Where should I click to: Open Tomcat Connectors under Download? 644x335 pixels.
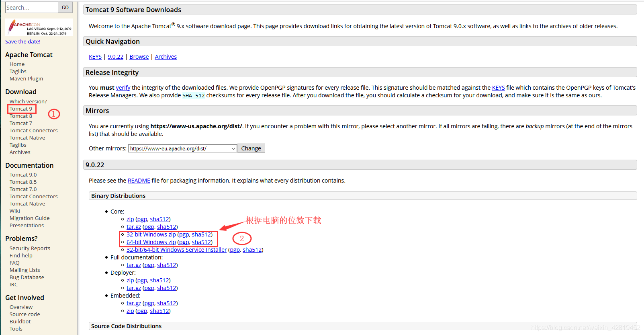(x=34, y=131)
